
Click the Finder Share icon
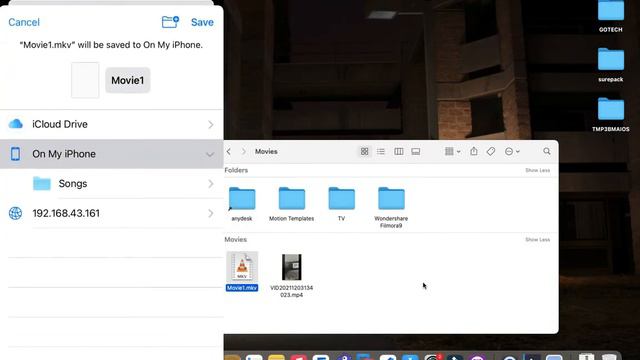473,151
